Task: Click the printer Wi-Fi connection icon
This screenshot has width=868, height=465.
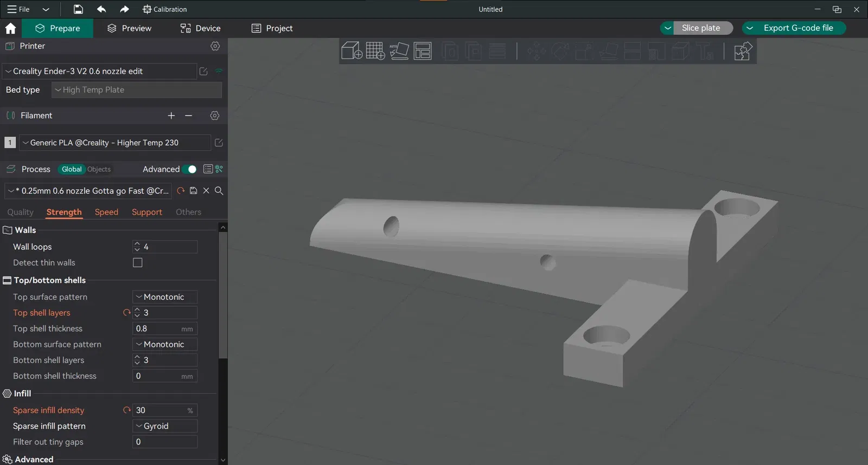Action: [219, 71]
